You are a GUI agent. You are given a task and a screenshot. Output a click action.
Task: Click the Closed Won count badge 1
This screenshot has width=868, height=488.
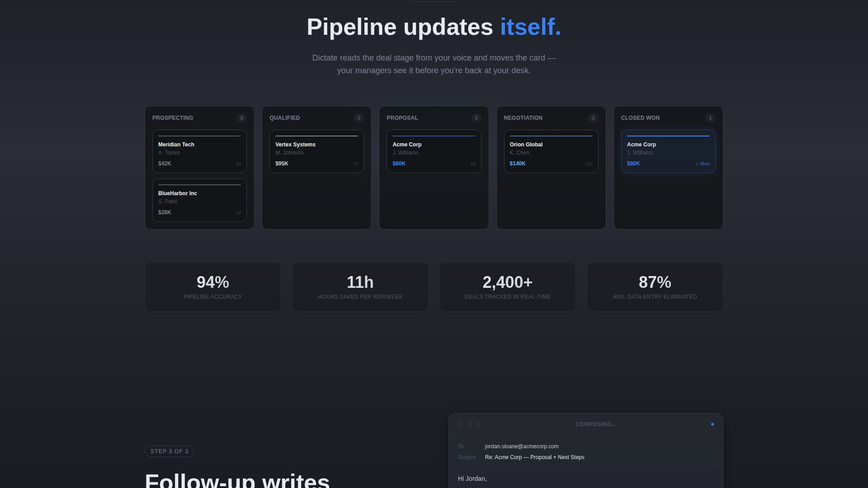pyautogui.click(x=710, y=118)
